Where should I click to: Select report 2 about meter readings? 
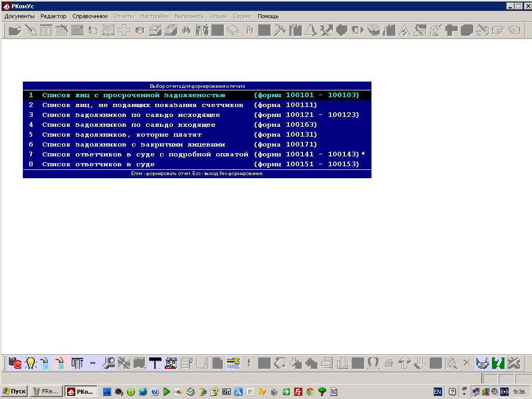point(142,105)
